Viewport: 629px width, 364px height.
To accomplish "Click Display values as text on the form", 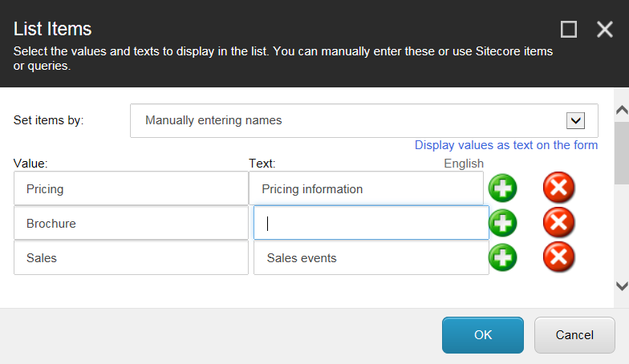I will [x=505, y=145].
